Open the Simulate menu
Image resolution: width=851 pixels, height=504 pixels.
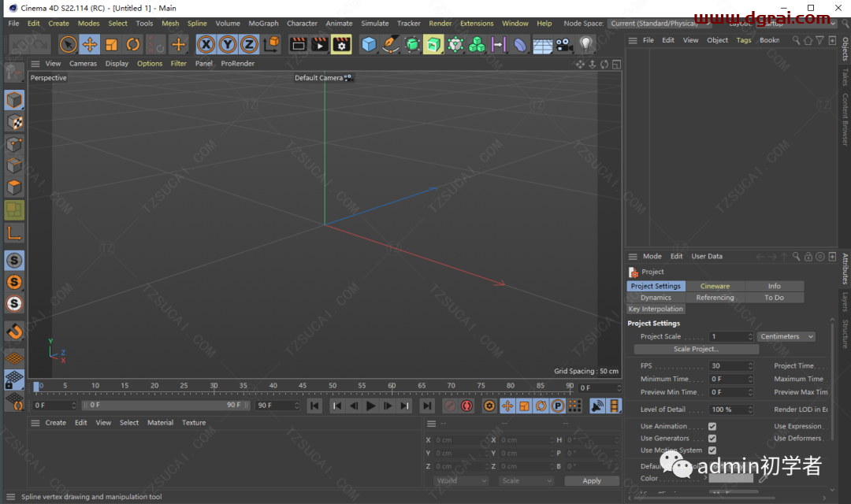[x=374, y=24]
